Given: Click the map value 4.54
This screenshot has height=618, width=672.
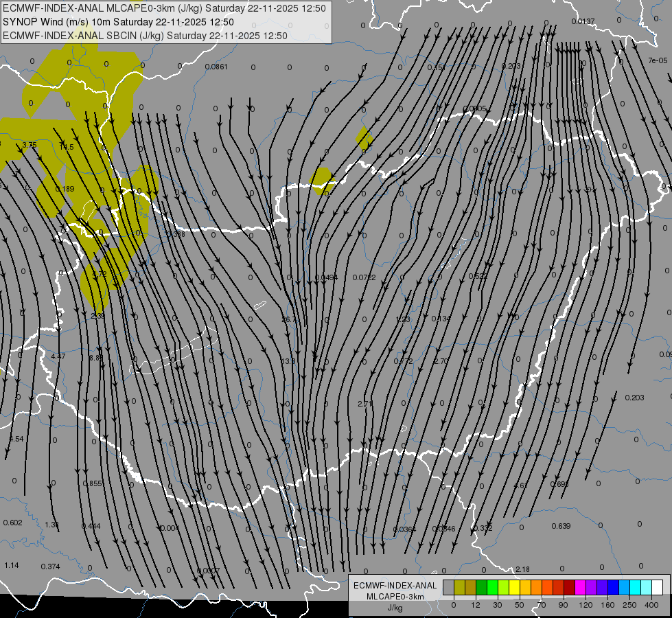Looking at the screenshot, I should (16, 439).
